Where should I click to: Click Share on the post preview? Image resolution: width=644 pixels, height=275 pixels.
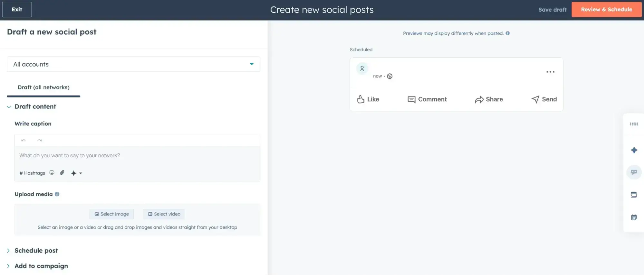click(x=489, y=99)
